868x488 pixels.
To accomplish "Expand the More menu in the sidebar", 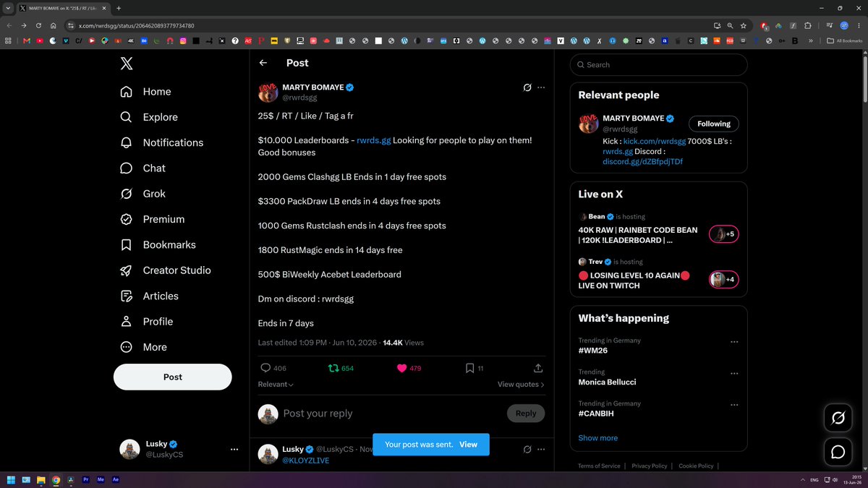I will point(143,347).
